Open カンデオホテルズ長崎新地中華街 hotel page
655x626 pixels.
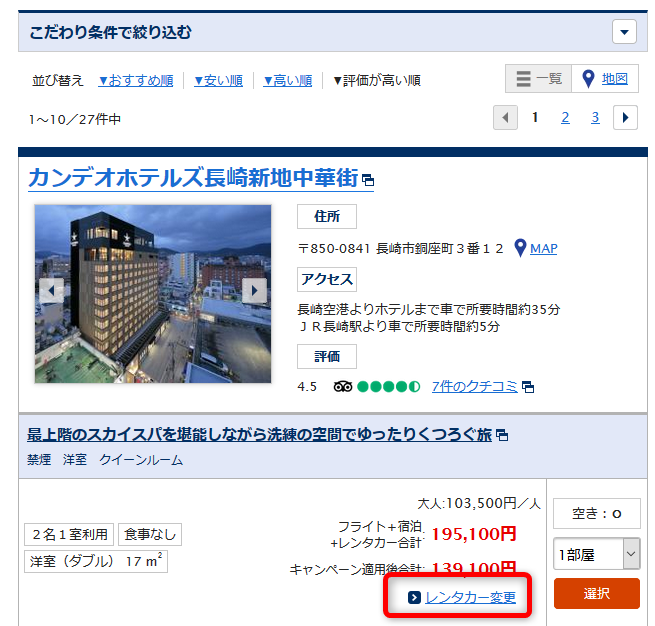(193, 177)
